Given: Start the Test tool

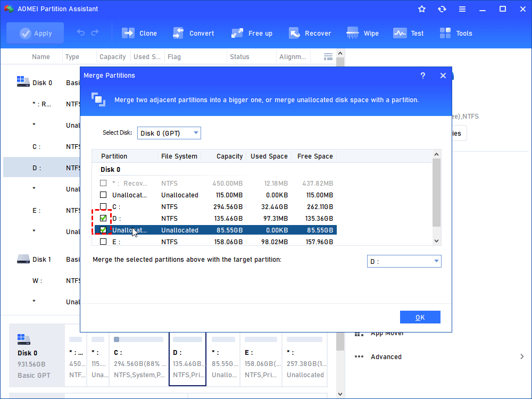Looking at the screenshot, I should click(409, 33).
